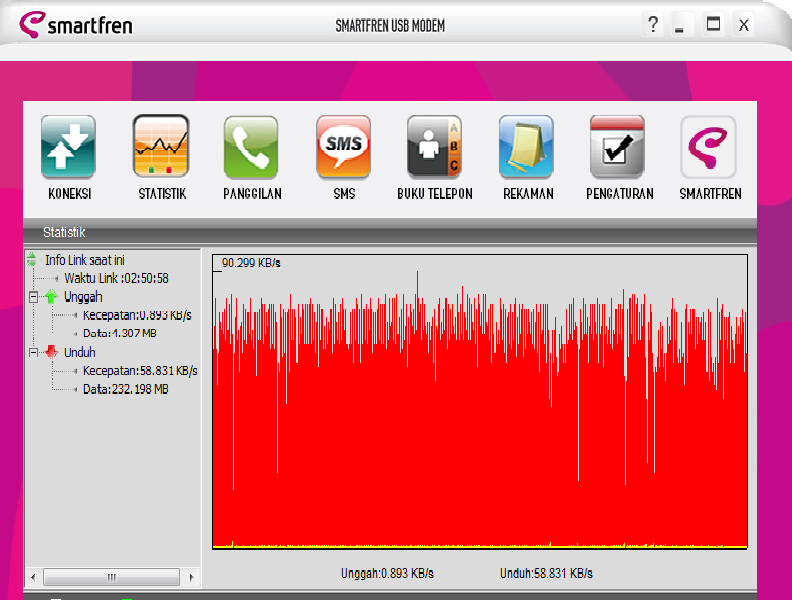The image size is (792, 600).
Task: Click the red Unduh arrow icon
Action: point(51,352)
